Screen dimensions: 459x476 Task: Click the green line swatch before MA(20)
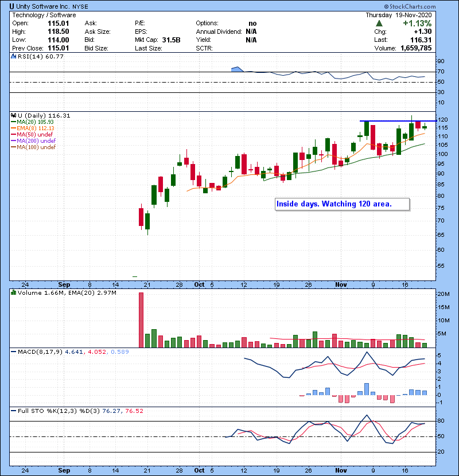point(13,122)
